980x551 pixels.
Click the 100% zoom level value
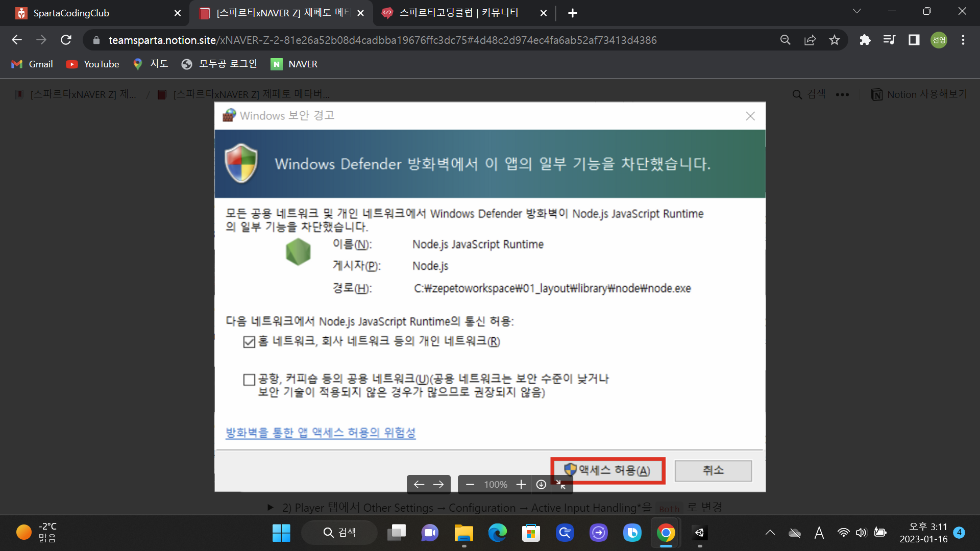(x=496, y=485)
